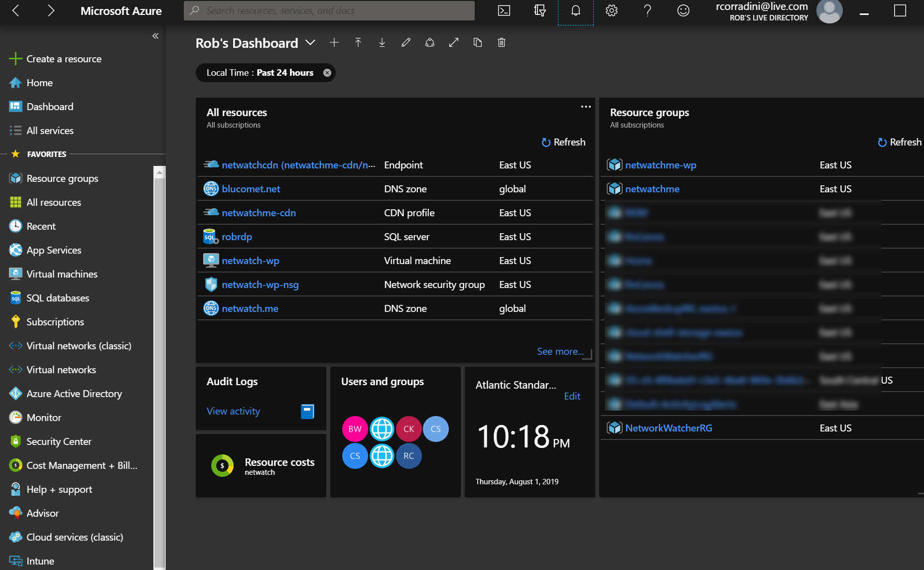Open the netwatchcdn endpoint resource
Image resolution: width=924 pixels, height=570 pixels.
click(298, 165)
